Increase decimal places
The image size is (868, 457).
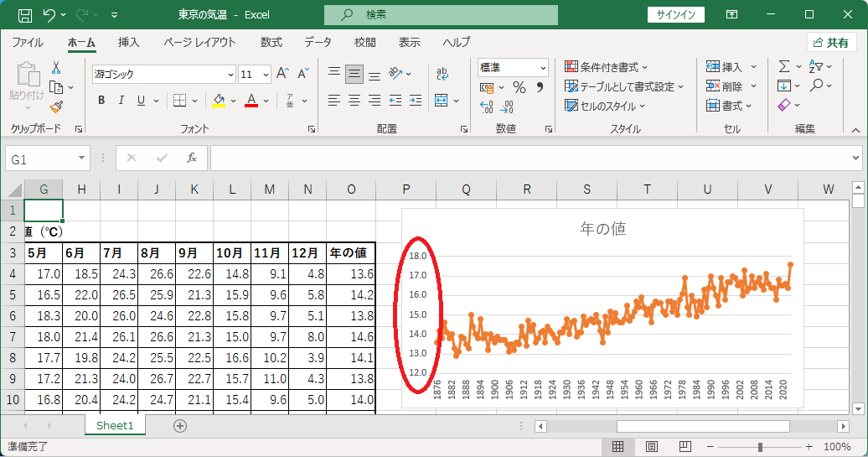tap(486, 107)
